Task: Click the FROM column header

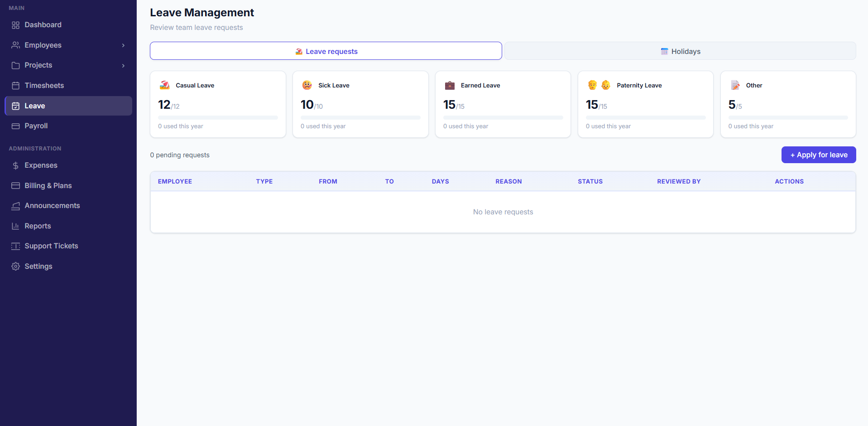Action: [328, 181]
